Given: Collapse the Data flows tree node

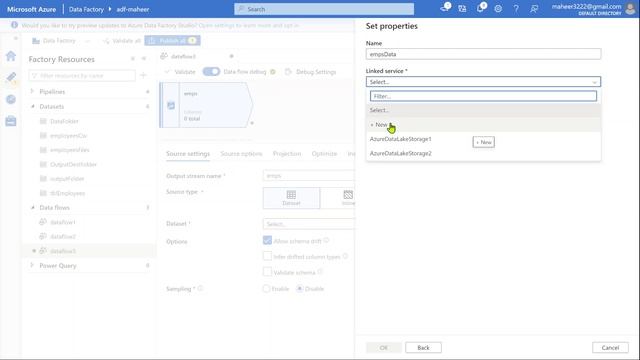Looking at the screenshot, I should pyautogui.click(x=32, y=207).
